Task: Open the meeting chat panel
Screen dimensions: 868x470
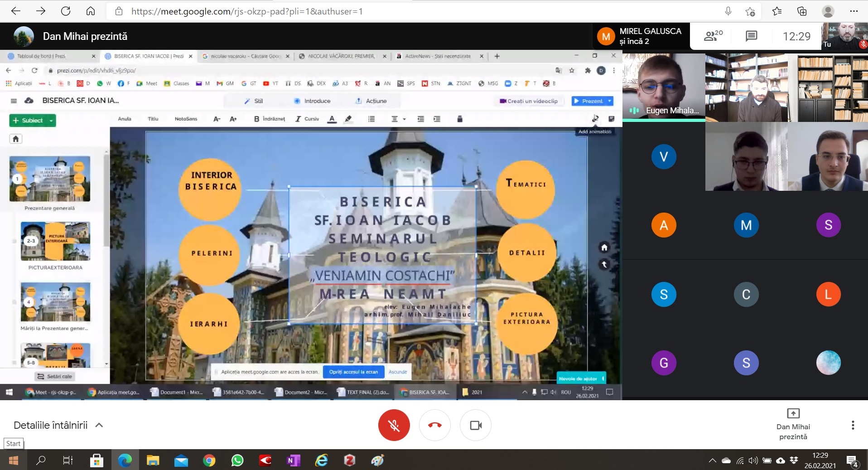Action: coord(751,36)
